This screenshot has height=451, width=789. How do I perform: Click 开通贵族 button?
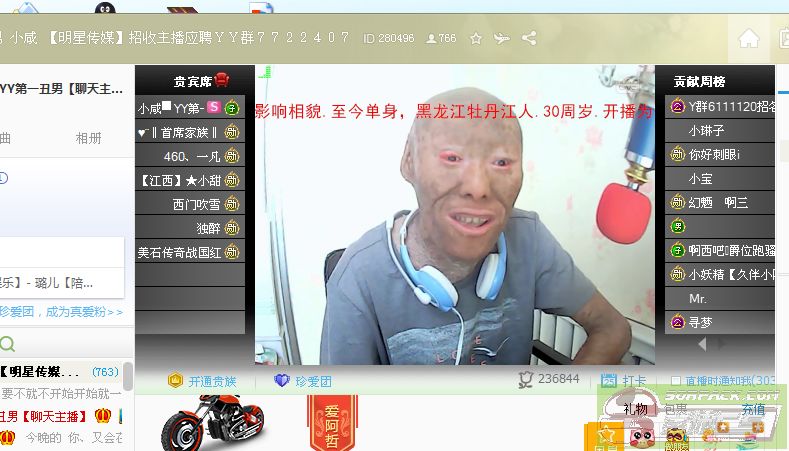tap(202, 381)
